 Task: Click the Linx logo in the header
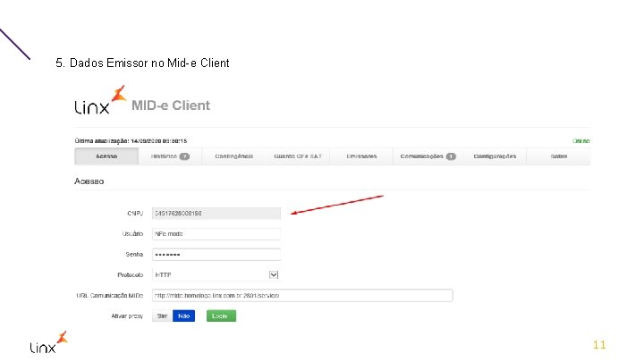pos(100,100)
